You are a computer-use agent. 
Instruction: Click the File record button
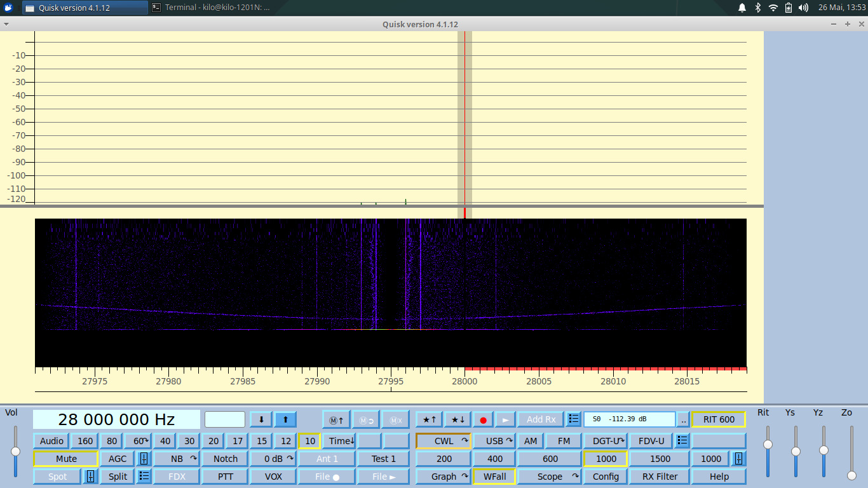[327, 477]
